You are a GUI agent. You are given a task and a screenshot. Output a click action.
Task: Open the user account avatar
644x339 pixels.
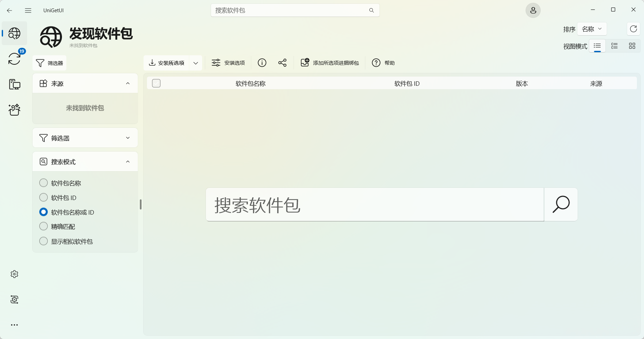pos(533,11)
